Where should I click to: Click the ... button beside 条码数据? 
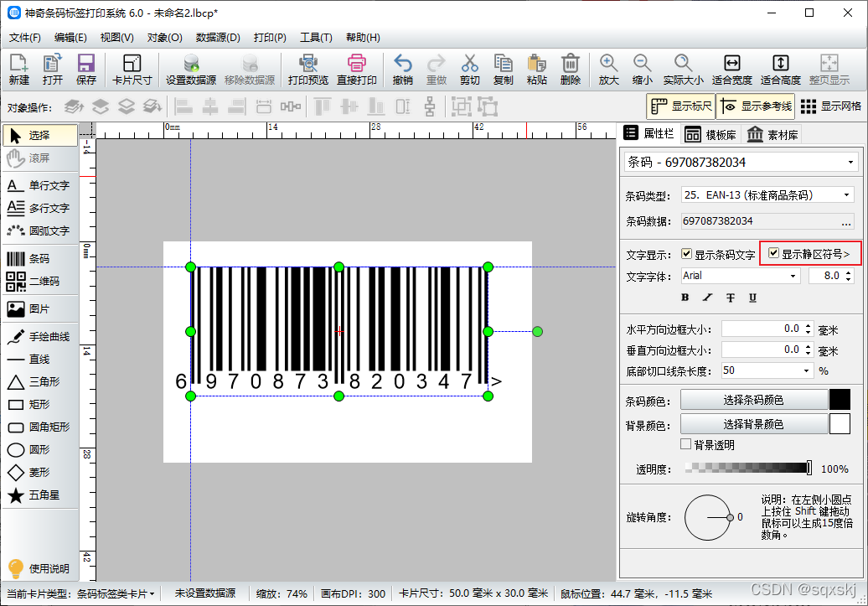846,221
